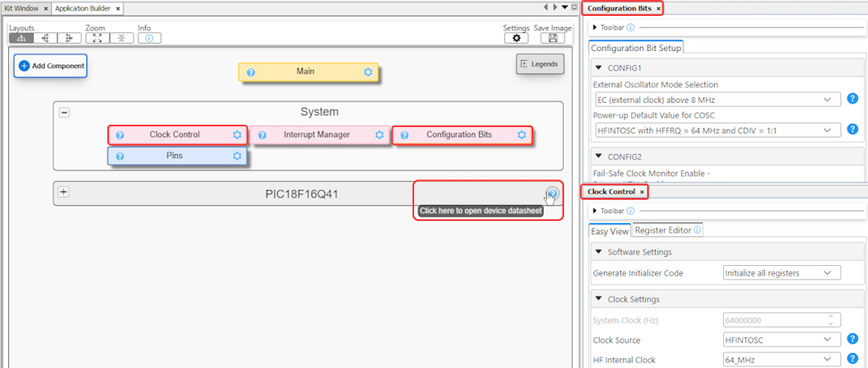This screenshot has width=868, height=368.
Task: Open Power-up Default Value for COSC dropdown
Action: (x=717, y=130)
